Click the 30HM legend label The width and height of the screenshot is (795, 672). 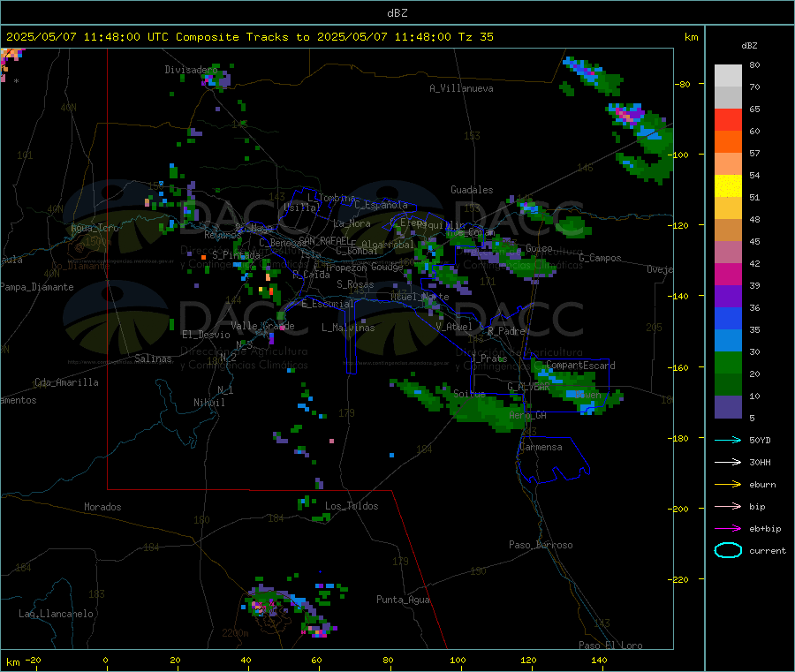click(x=760, y=462)
